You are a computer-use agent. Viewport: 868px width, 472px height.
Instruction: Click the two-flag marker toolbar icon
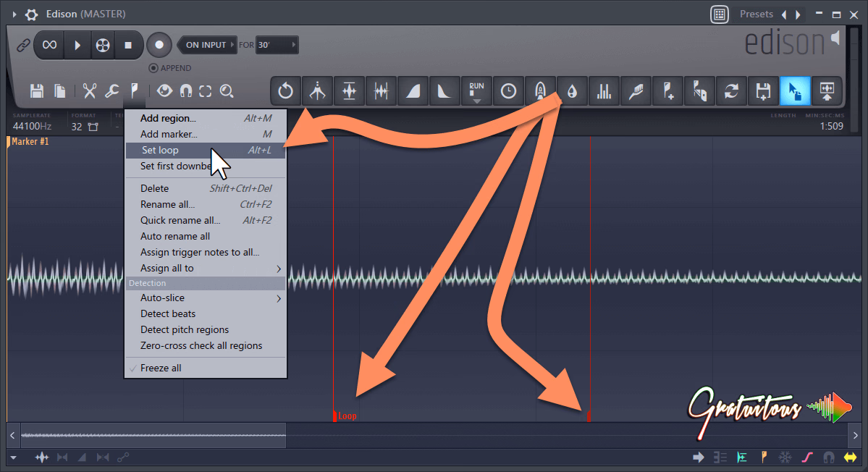[699, 90]
